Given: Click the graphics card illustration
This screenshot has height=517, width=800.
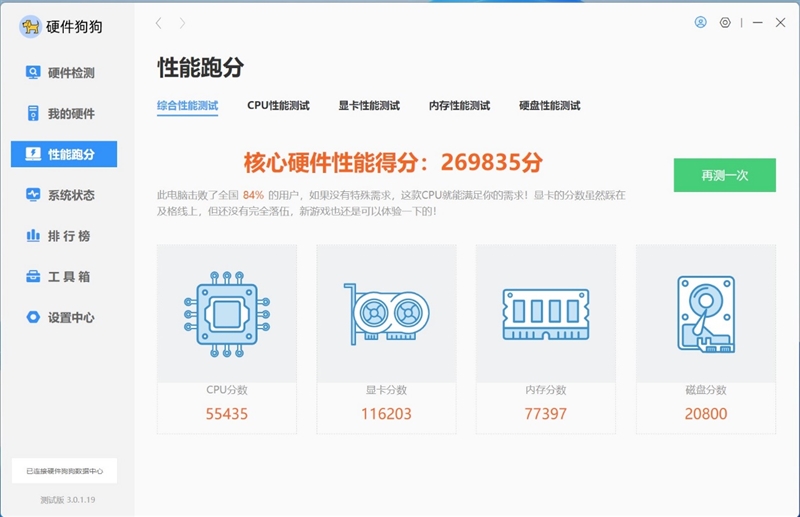Looking at the screenshot, I should 387,314.
